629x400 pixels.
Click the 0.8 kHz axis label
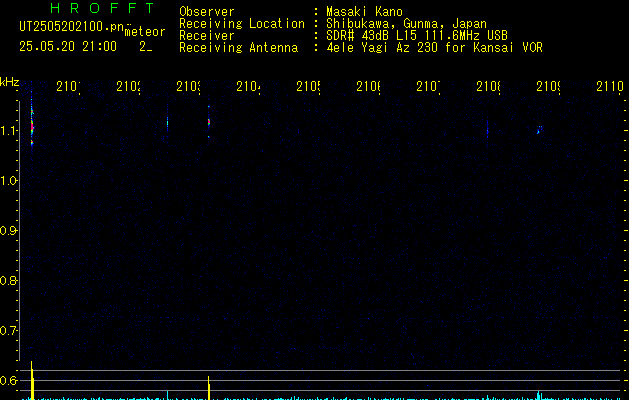coord(8,280)
